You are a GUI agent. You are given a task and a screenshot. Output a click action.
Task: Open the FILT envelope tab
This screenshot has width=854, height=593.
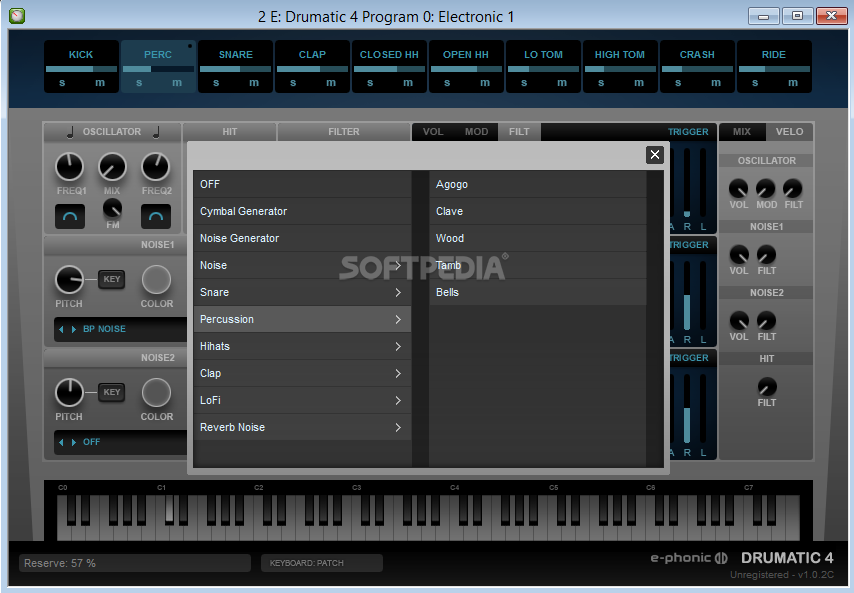coord(519,132)
